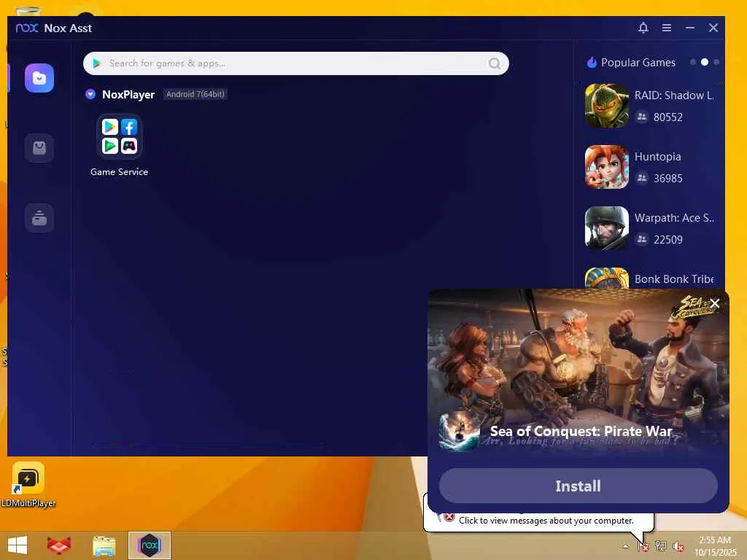Close the Sea of Conquest ad popup
This screenshot has height=560, width=747.
(715, 303)
